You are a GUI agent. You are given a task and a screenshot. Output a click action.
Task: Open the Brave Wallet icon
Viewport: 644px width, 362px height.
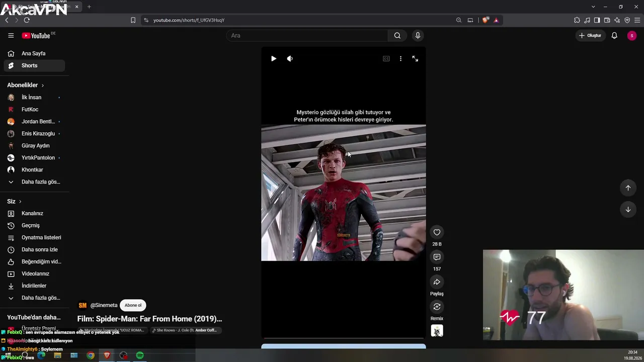[x=607, y=20]
